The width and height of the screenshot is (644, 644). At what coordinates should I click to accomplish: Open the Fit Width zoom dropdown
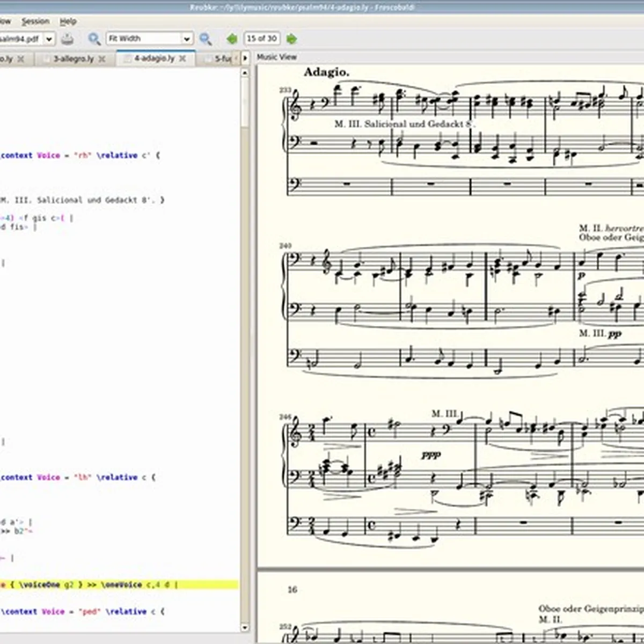(149, 39)
